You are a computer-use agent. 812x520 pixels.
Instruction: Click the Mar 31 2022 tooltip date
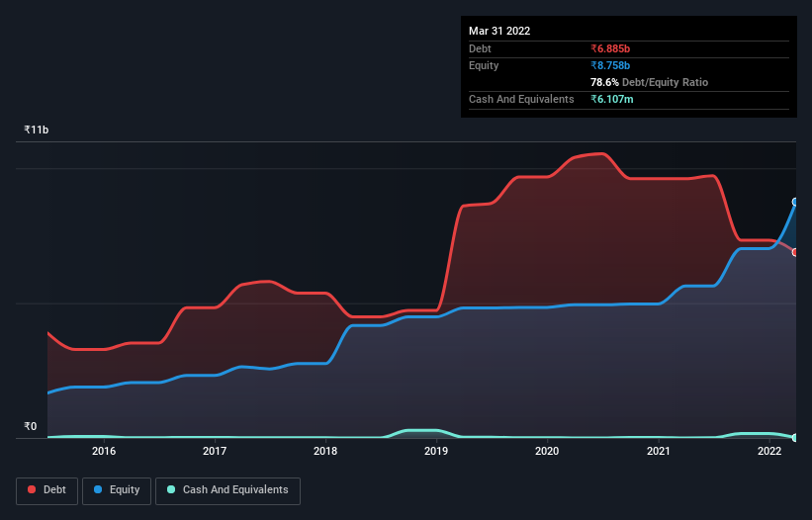(x=499, y=31)
